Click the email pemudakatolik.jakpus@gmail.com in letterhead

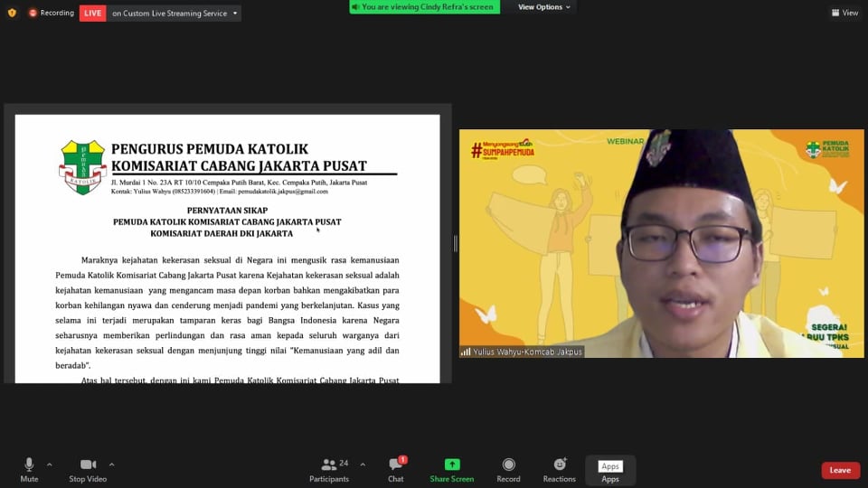click(283, 192)
